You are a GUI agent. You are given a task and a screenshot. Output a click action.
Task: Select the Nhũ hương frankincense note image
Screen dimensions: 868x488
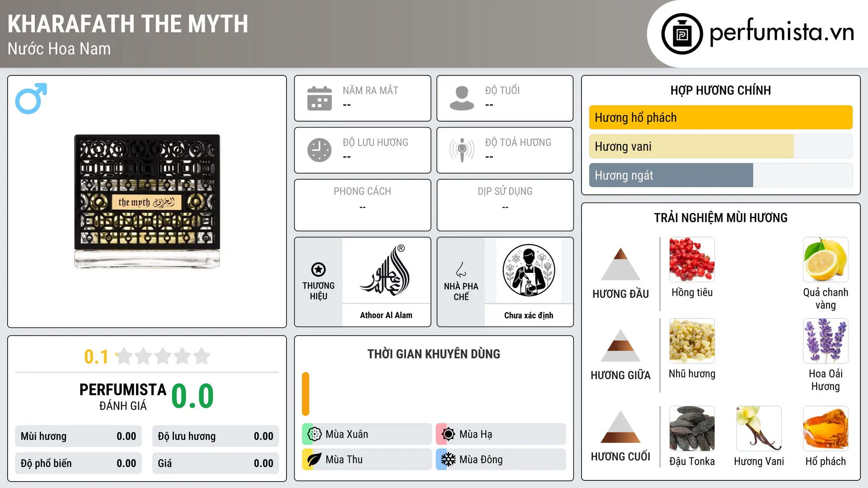click(692, 341)
